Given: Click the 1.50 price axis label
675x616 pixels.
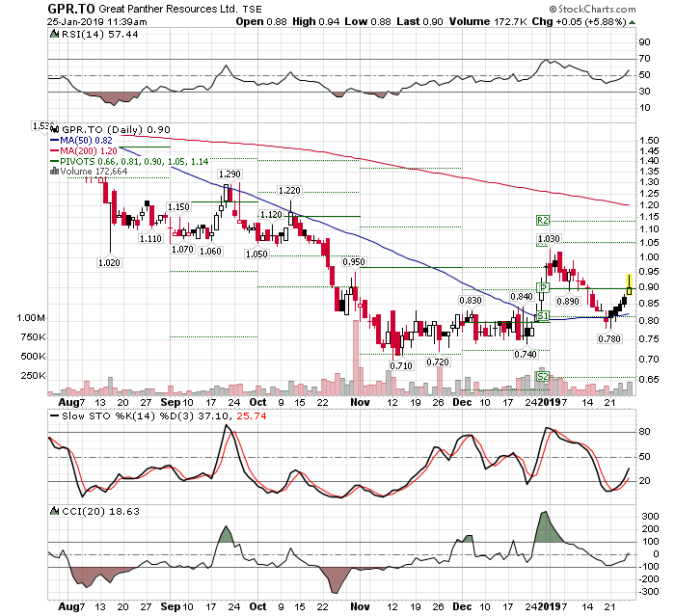Looking at the screenshot, I should point(649,141).
